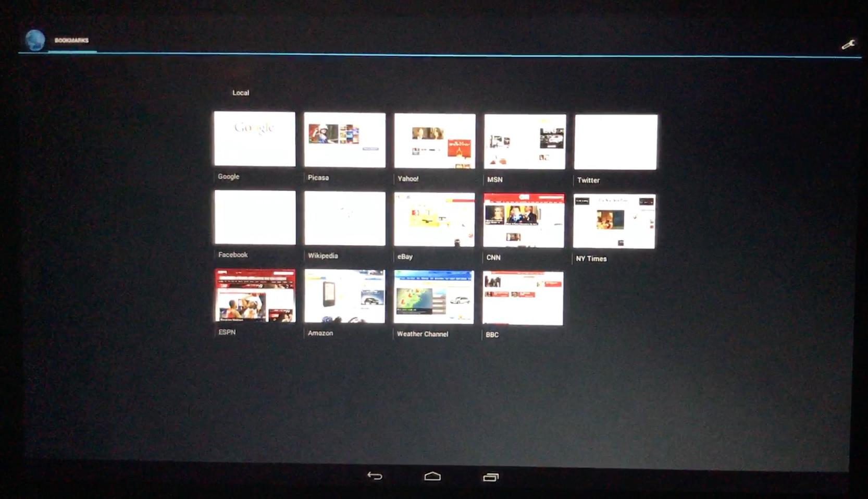
Task: Click the eBay label text
Action: pos(405,257)
